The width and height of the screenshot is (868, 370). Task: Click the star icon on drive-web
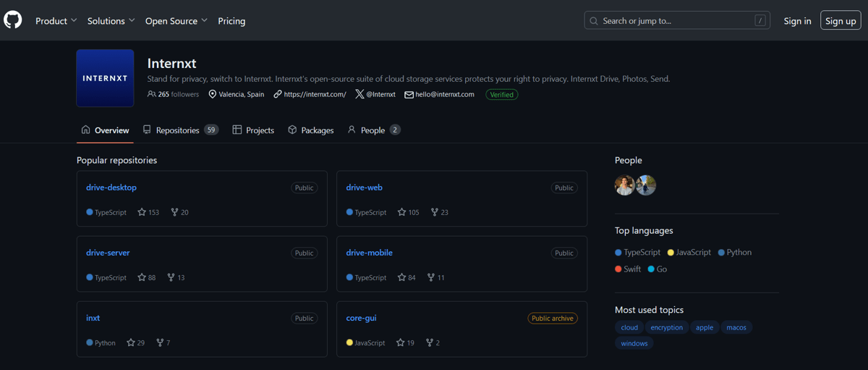401,212
